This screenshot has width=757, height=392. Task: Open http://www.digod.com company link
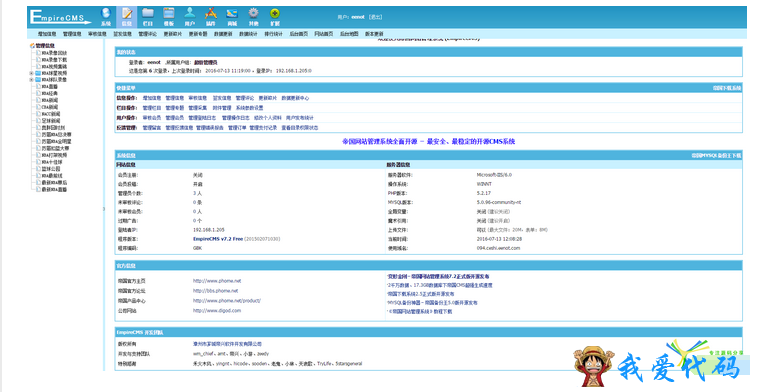click(x=217, y=310)
